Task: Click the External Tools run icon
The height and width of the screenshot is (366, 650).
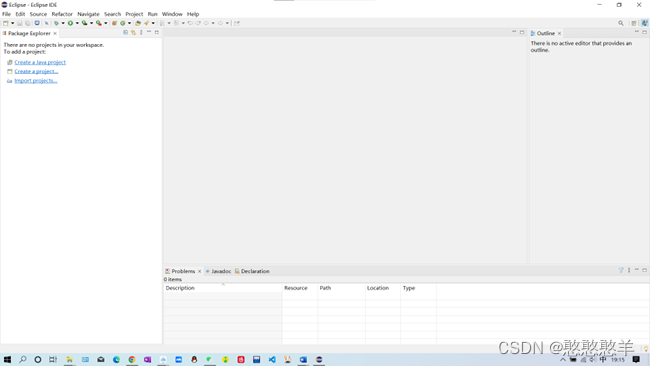Action: pyautogui.click(x=99, y=23)
